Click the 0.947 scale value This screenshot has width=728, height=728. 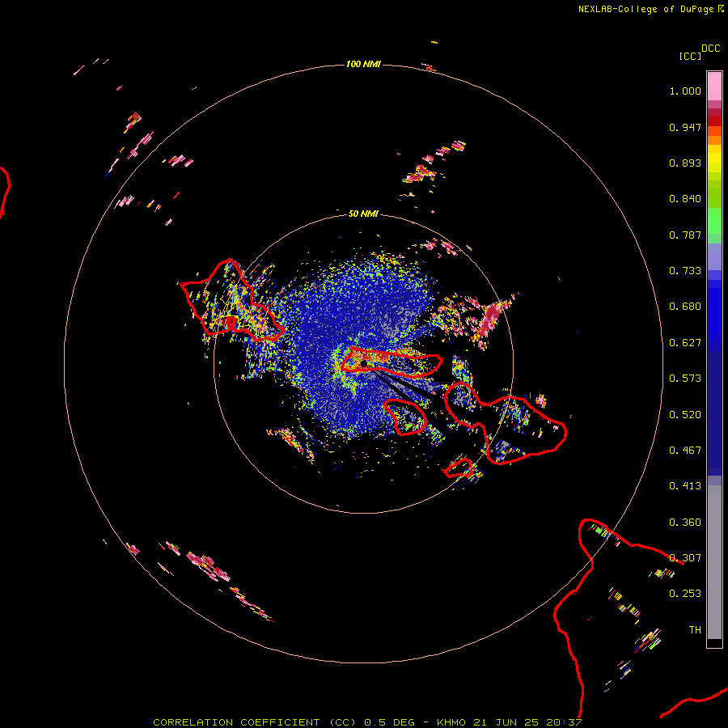(685, 127)
